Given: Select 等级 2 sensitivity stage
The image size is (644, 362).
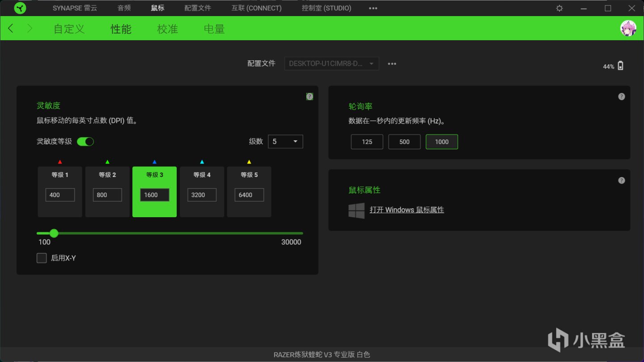Looking at the screenshot, I should 107,192.
